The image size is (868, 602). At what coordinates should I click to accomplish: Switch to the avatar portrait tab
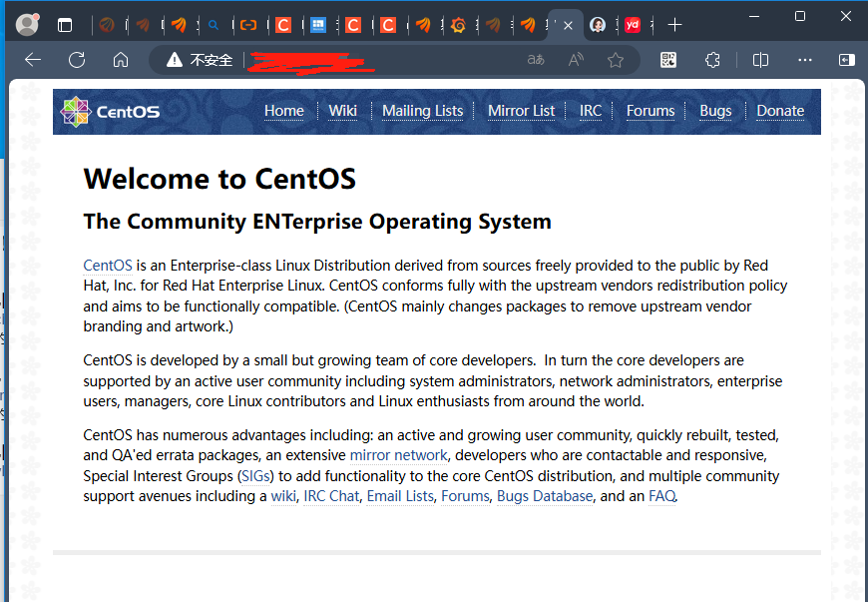[x=598, y=25]
